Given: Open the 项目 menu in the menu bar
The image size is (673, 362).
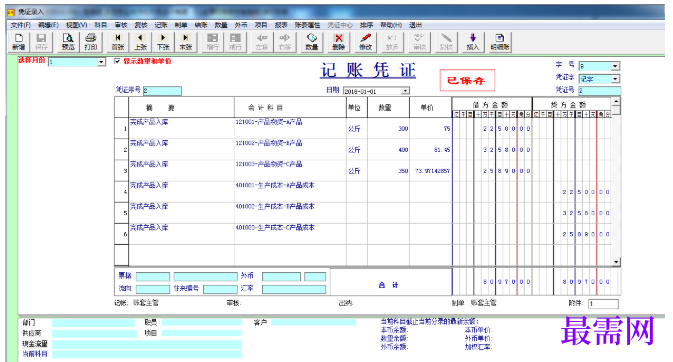Looking at the screenshot, I should [261, 25].
